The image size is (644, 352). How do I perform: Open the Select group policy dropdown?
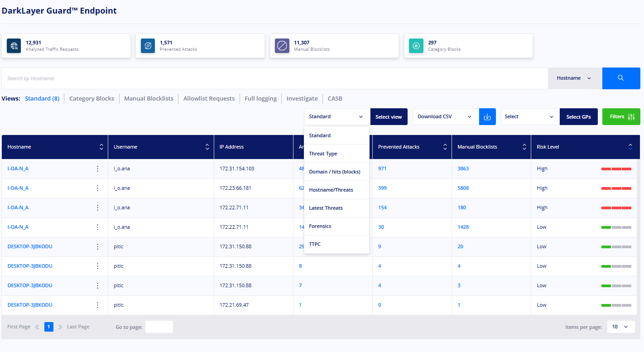530,117
